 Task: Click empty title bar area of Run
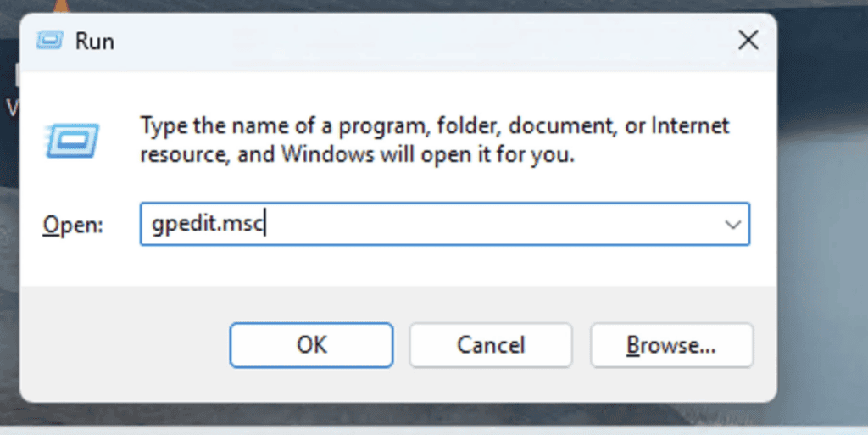[420, 41]
